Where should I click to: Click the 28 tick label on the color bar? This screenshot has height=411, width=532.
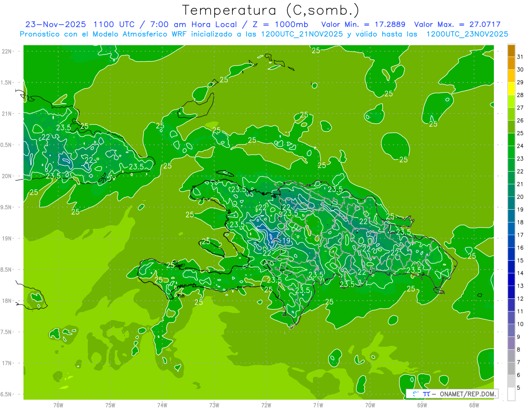[520, 95]
